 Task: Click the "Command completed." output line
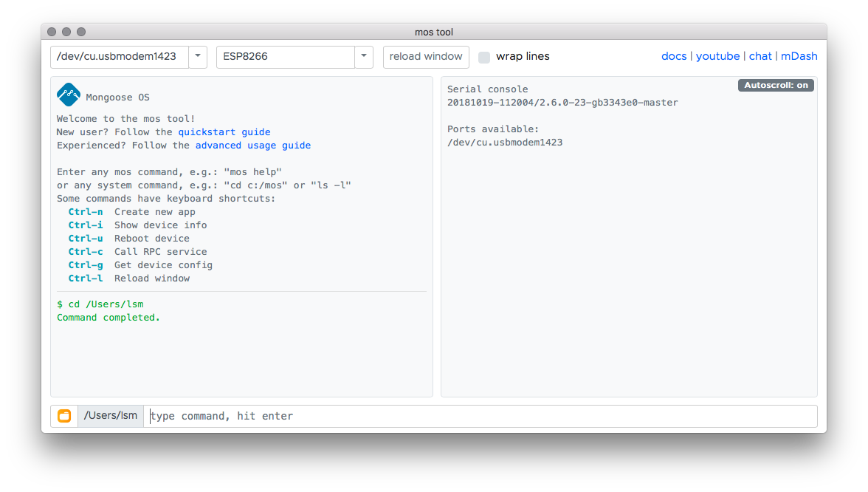coord(108,318)
